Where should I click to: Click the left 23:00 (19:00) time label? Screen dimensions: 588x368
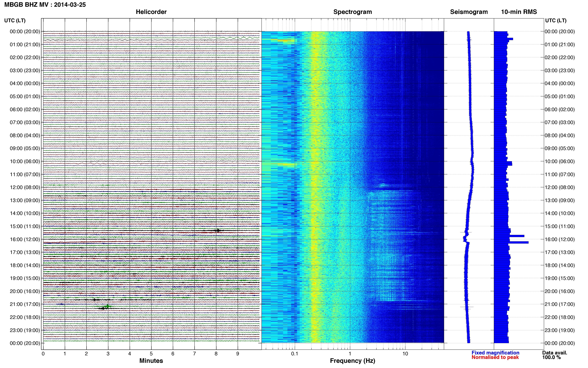coord(25,330)
